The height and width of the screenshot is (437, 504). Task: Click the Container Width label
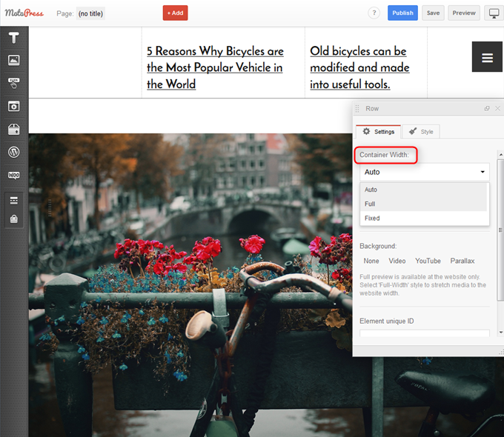pyautogui.click(x=384, y=155)
